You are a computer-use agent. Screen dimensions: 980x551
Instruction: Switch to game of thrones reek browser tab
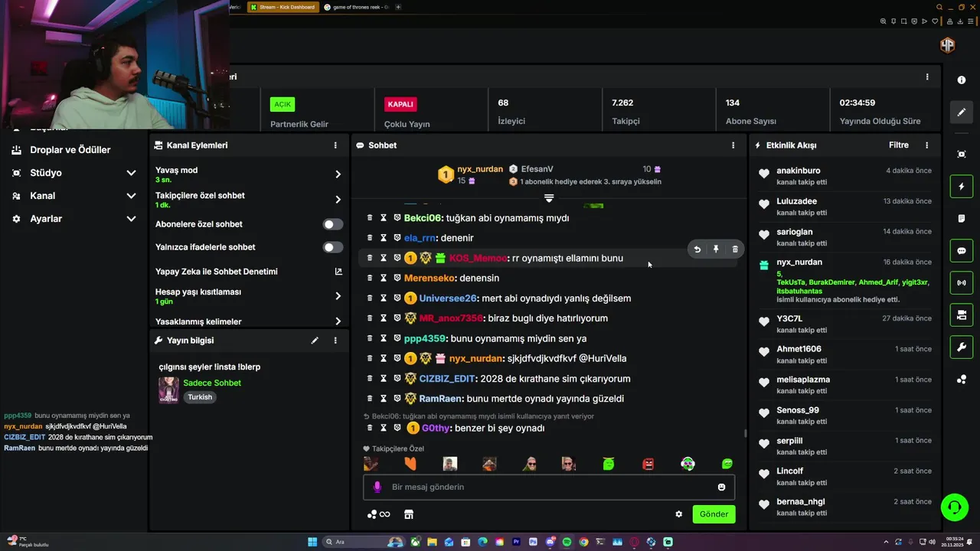point(358,7)
